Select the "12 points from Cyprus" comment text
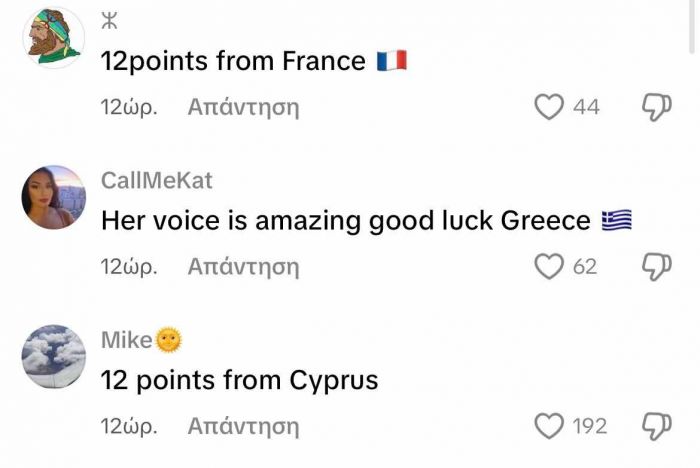Image resolution: width=700 pixels, height=468 pixels. coord(239,381)
